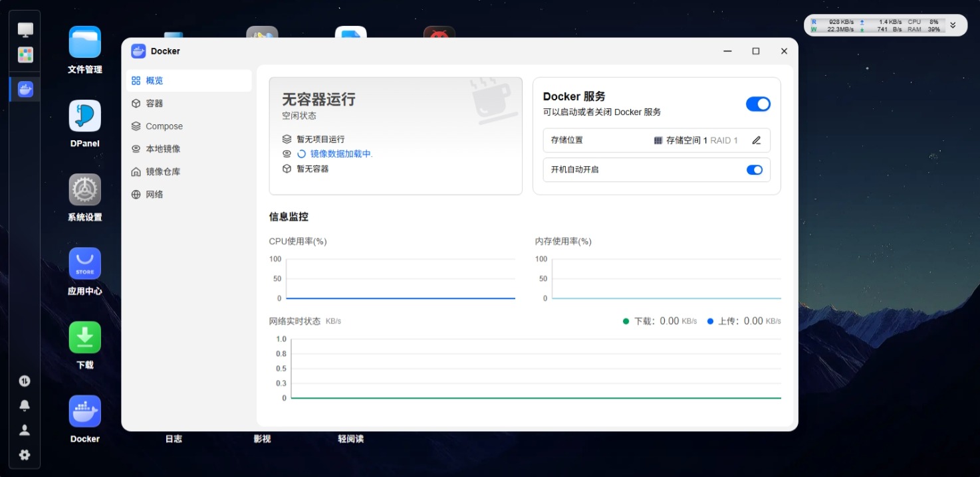Click the RAM 39% readout in monitor widget

[923, 29]
